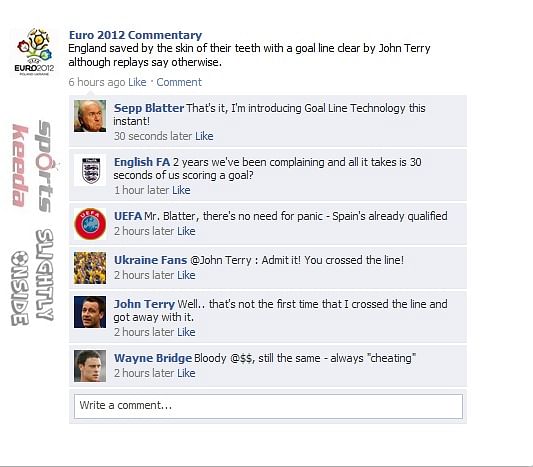533x467 pixels.
Task: Click the Euro 2012 logo avatar
Action: tap(34, 52)
